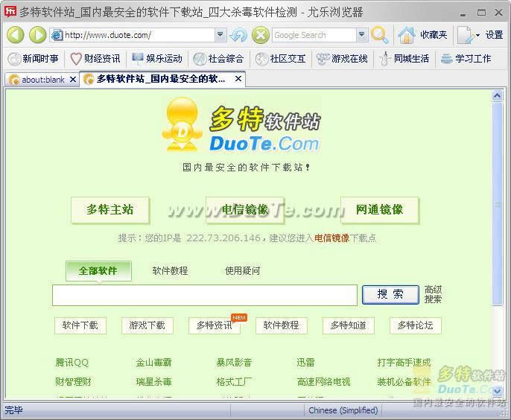Click the 多特论坛 category button
Viewport: 511px width, 420px height.
(x=416, y=325)
